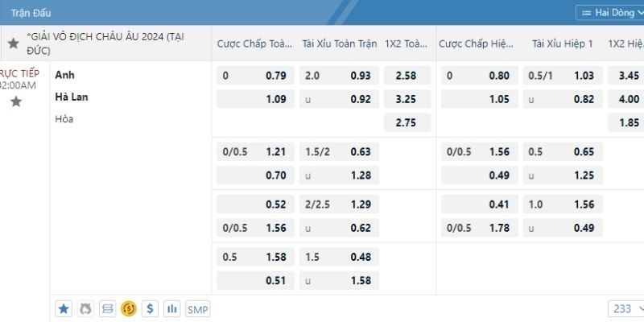The width and height of the screenshot is (644, 322).
Task: Open the bar chart statistics icon
Action: (x=171, y=308)
